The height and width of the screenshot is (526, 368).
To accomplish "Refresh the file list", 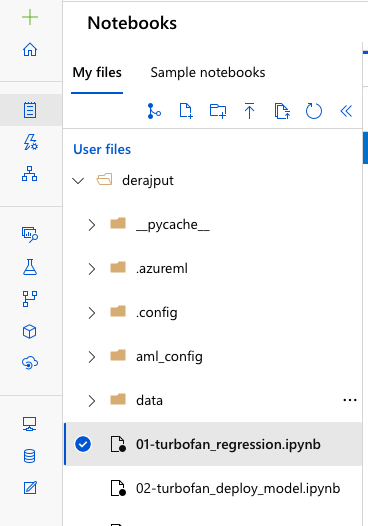I will [x=314, y=111].
